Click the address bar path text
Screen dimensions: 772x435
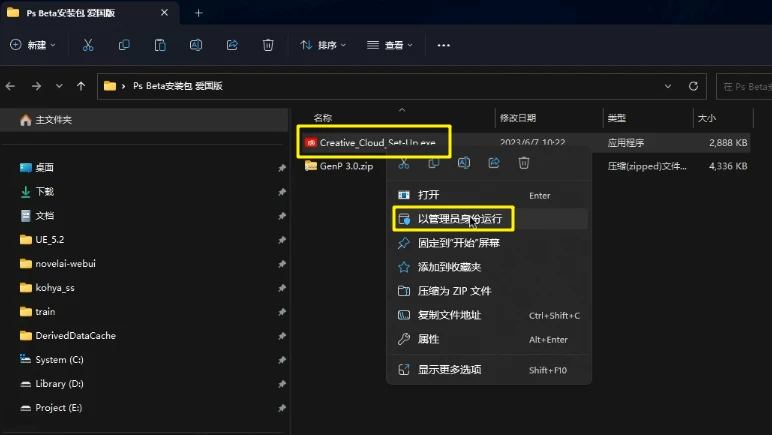tap(178, 86)
